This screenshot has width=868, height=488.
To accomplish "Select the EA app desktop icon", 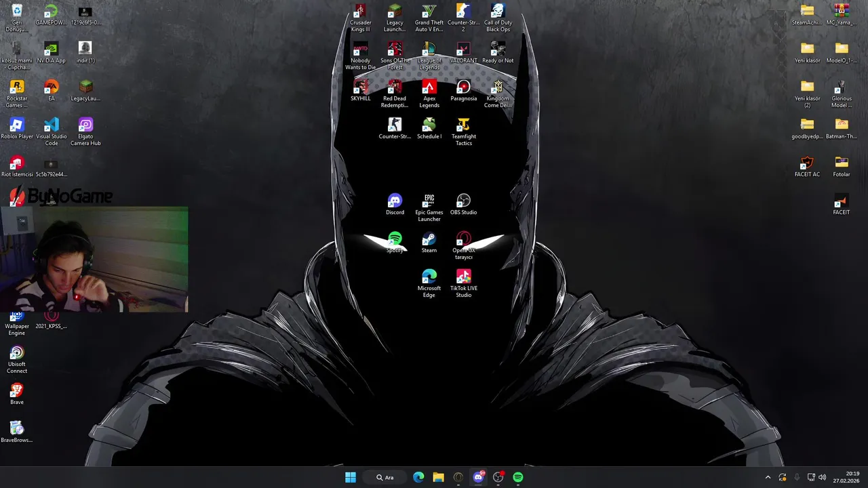I will tap(51, 91).
